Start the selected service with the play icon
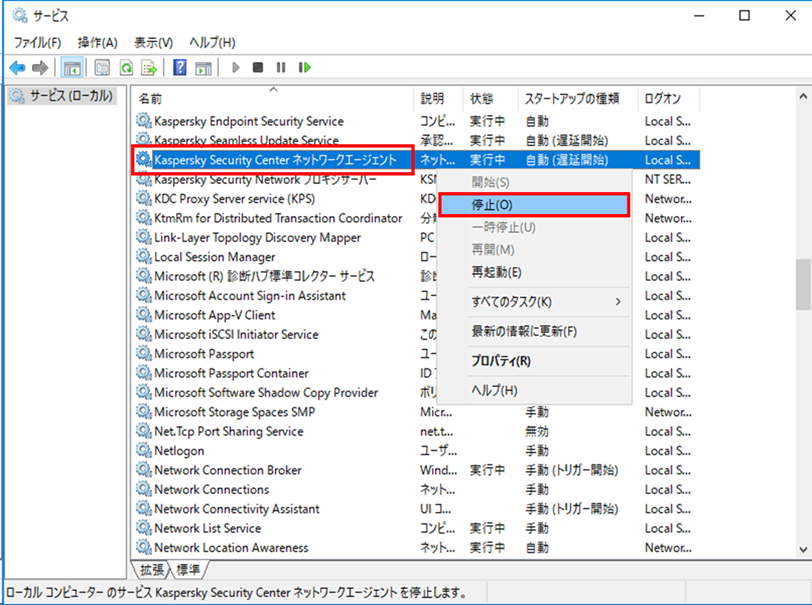Screen dimensions: 812x605 pos(234,67)
